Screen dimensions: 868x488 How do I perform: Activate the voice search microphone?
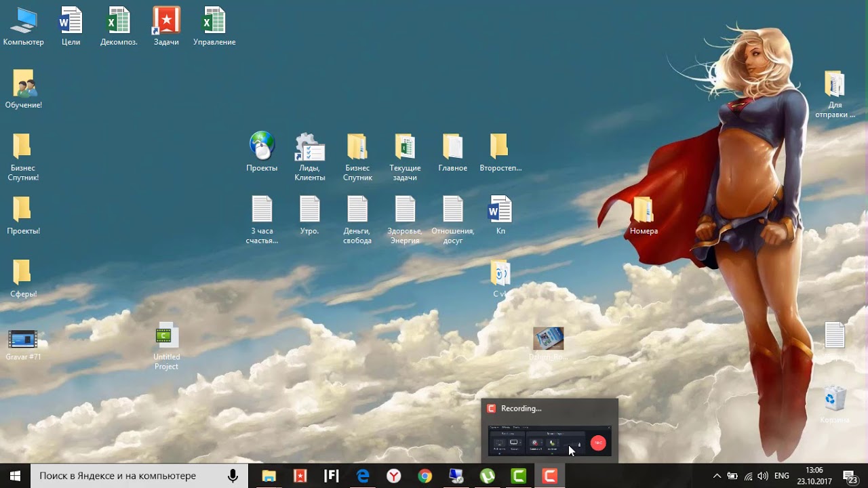coord(233,476)
